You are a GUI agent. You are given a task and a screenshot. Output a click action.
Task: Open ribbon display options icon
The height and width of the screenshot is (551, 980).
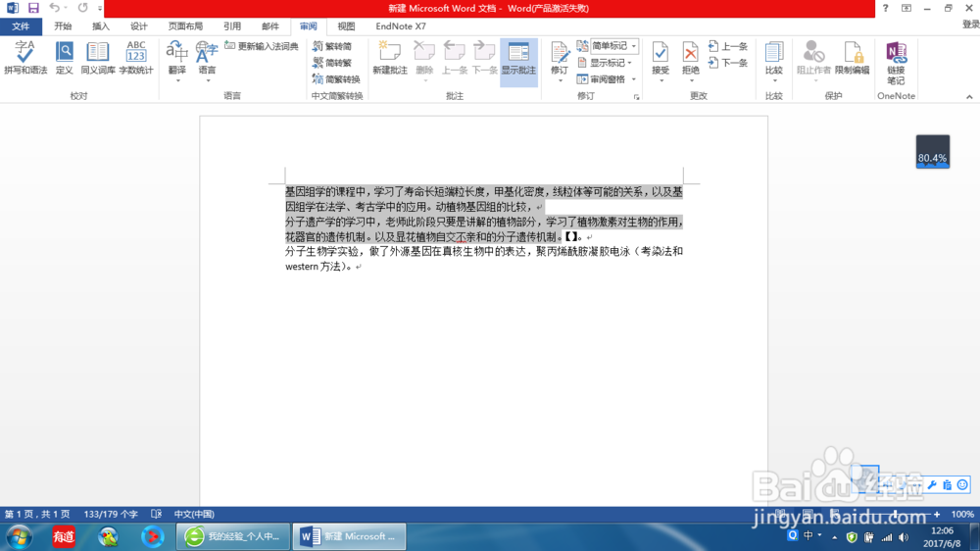click(906, 8)
